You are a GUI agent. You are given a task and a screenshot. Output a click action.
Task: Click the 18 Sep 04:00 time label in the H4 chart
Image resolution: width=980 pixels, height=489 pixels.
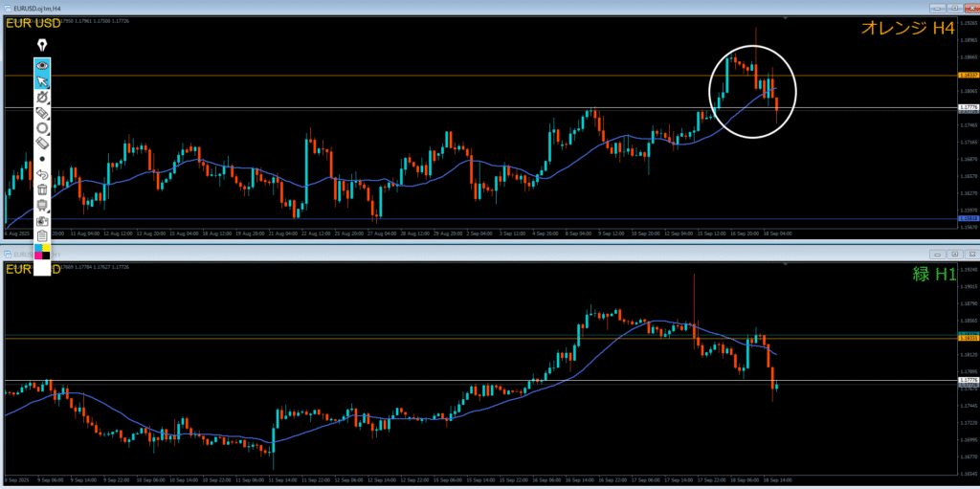tap(779, 233)
